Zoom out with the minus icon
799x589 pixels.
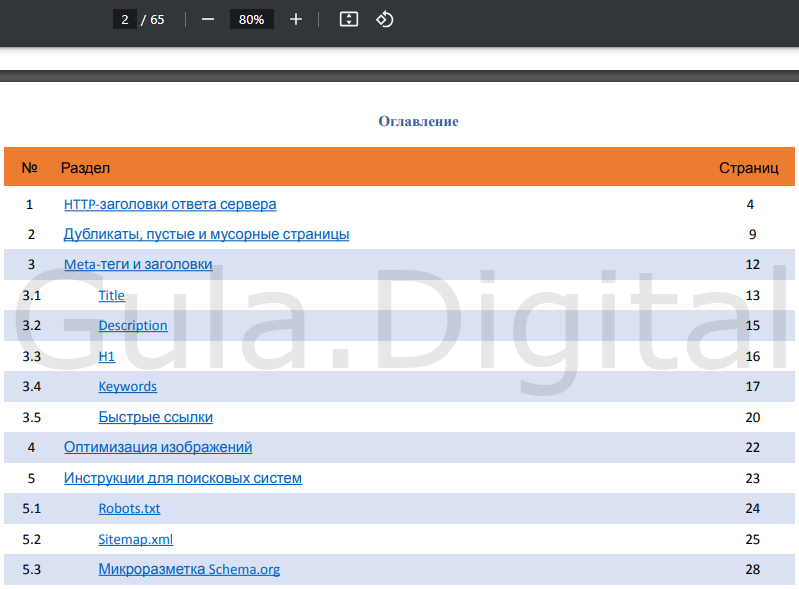(208, 19)
